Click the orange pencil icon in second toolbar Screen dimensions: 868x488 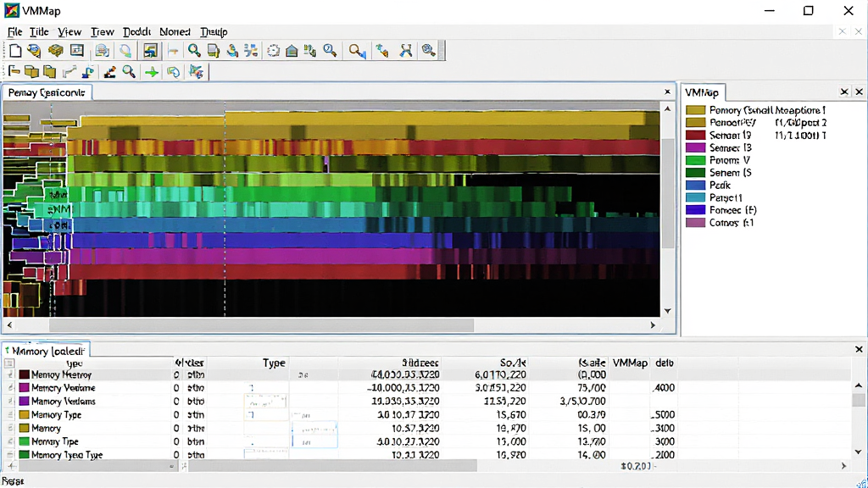[109, 72]
